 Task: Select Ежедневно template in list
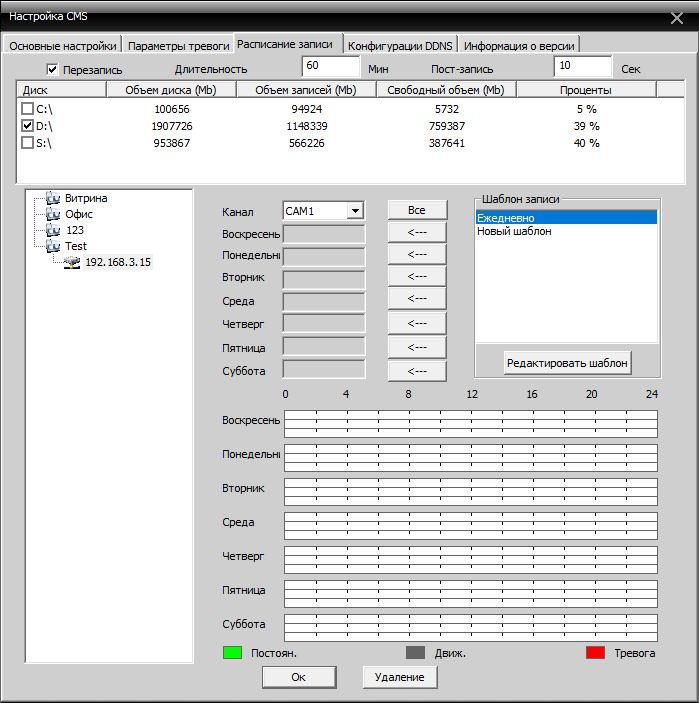coord(566,218)
